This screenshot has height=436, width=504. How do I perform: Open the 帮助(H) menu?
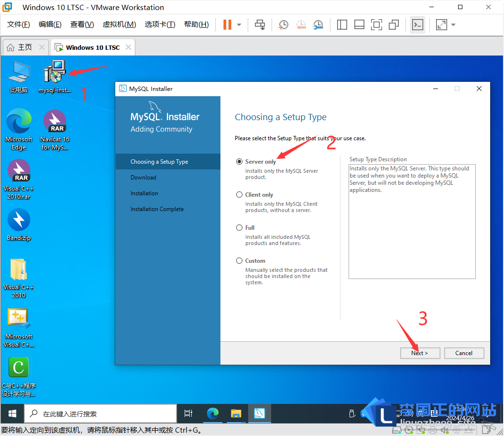[197, 24]
